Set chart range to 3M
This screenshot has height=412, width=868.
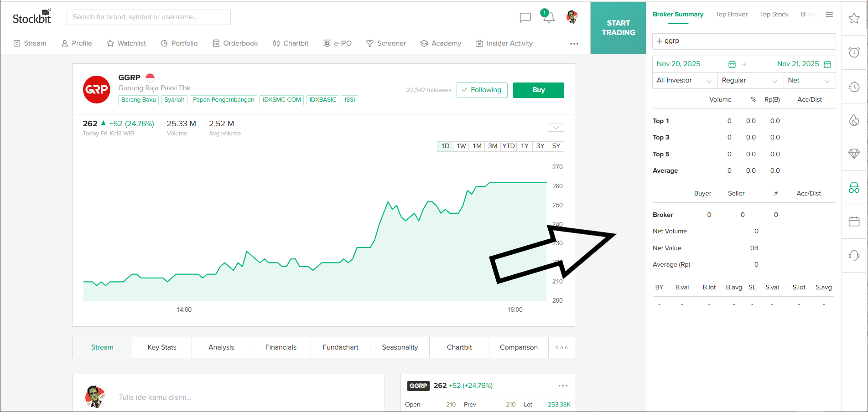[x=493, y=146]
